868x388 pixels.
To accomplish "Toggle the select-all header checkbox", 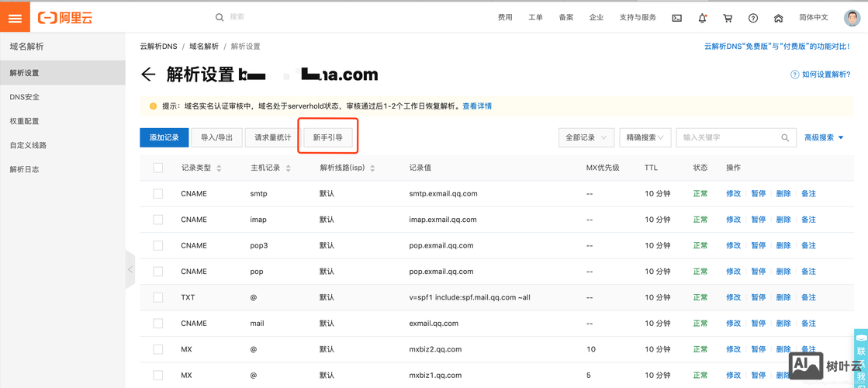I will 157,168.
